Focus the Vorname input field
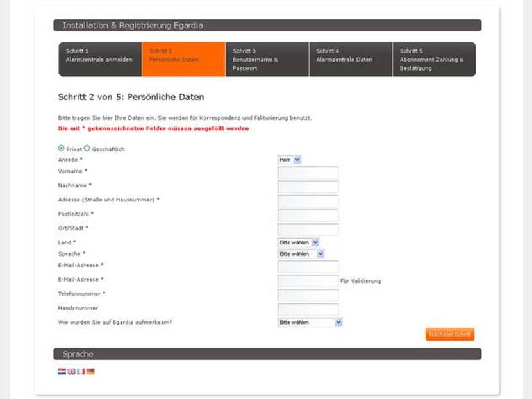 [308, 173]
